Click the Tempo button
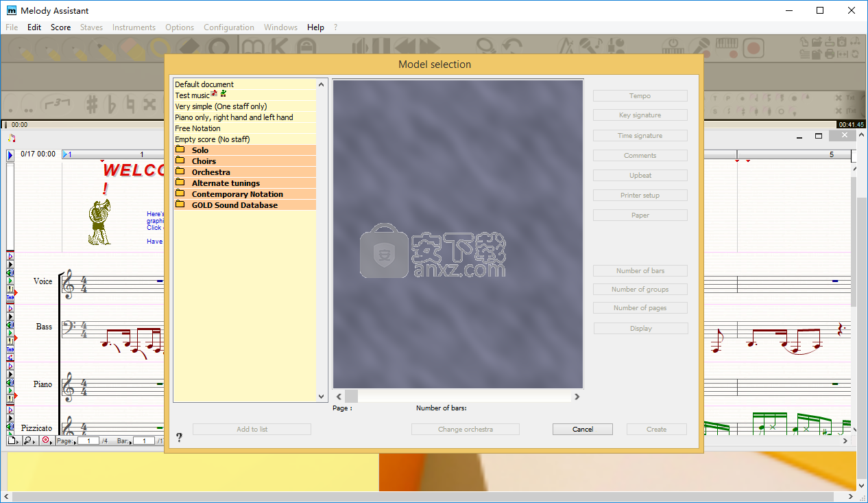868x503 pixels. point(640,96)
